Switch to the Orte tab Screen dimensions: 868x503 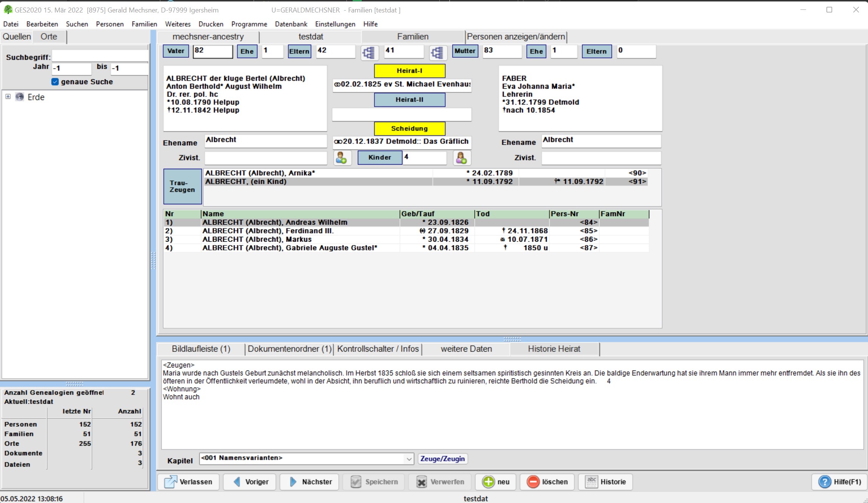click(x=49, y=37)
